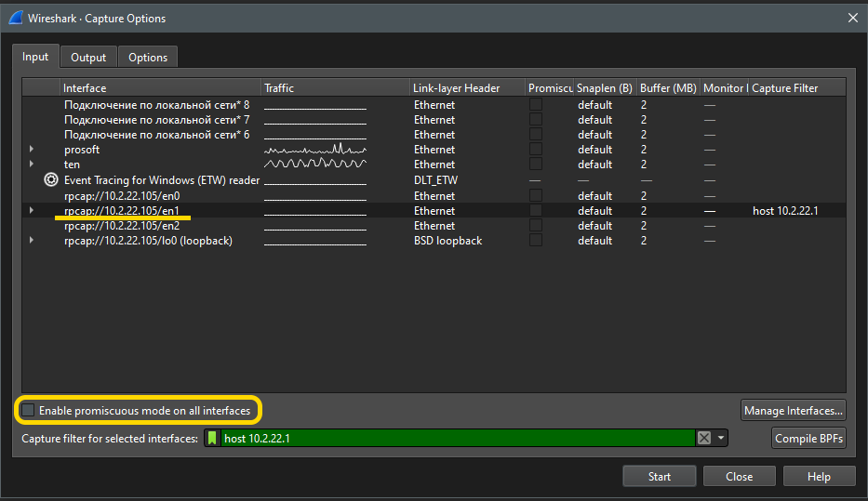Sort by the Interface column header
The height and width of the screenshot is (501, 868).
[x=161, y=88]
